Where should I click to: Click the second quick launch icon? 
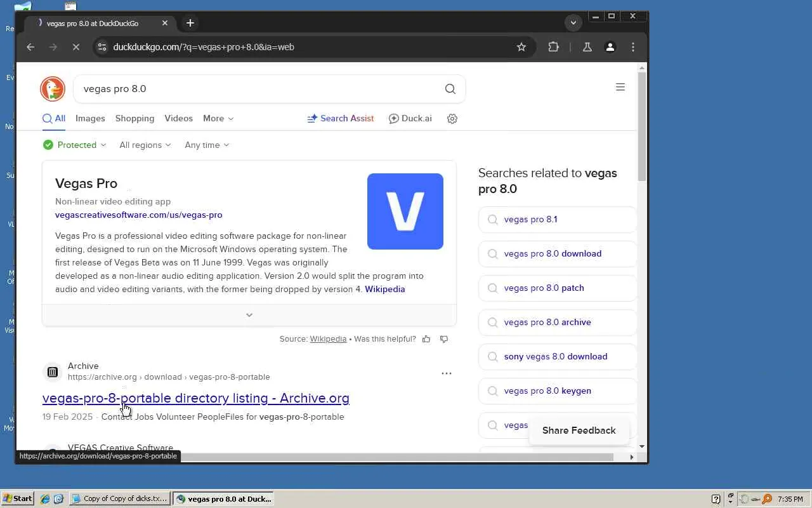coord(58,499)
